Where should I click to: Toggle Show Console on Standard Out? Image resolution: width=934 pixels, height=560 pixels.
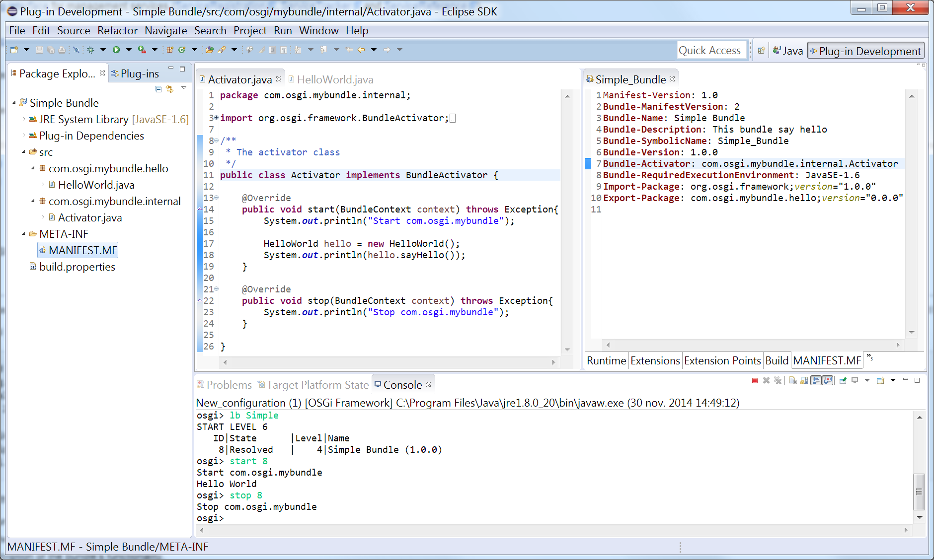coord(816,380)
